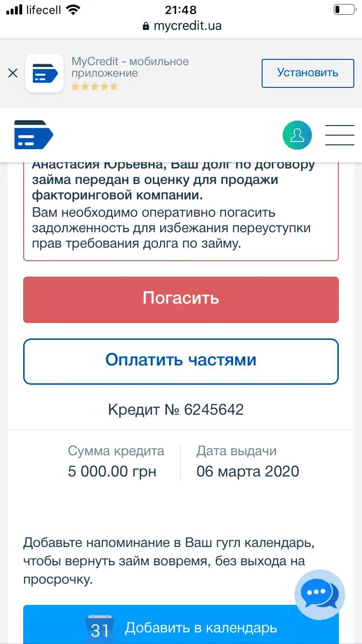
Task: Tap the Wi-Fi status icon
Action: pos(73,9)
